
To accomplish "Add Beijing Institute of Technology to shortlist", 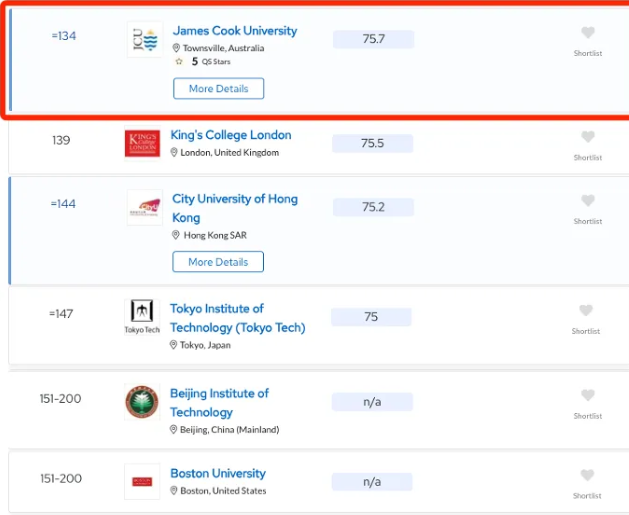I will 588,395.
